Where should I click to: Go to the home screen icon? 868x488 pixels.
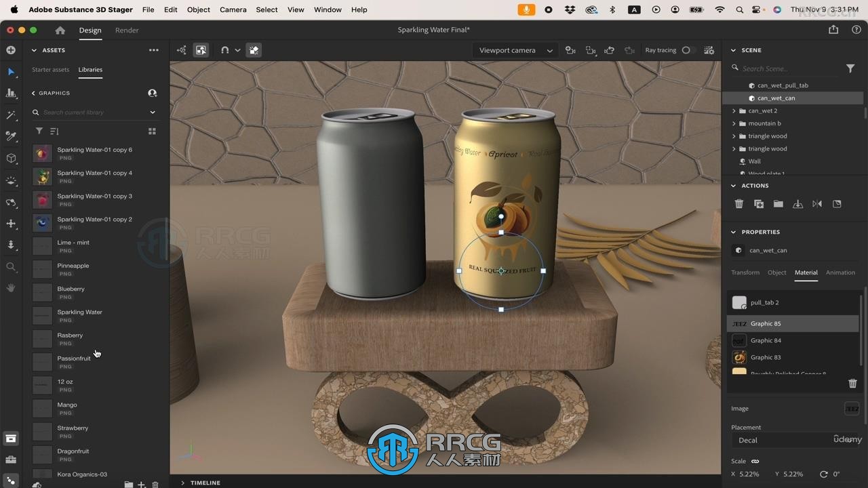pyautogui.click(x=60, y=30)
